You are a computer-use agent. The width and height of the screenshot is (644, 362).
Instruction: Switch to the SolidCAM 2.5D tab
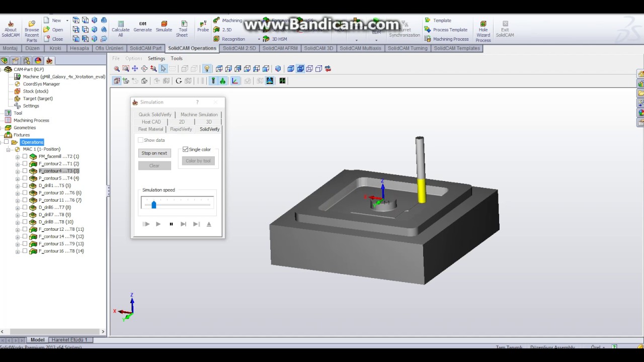tap(239, 48)
